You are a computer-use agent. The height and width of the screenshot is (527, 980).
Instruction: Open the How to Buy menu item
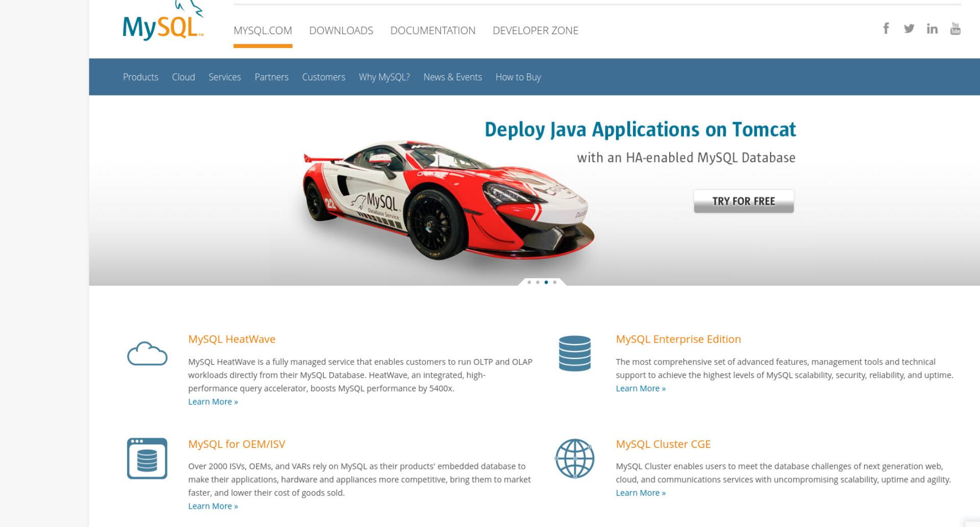point(518,77)
